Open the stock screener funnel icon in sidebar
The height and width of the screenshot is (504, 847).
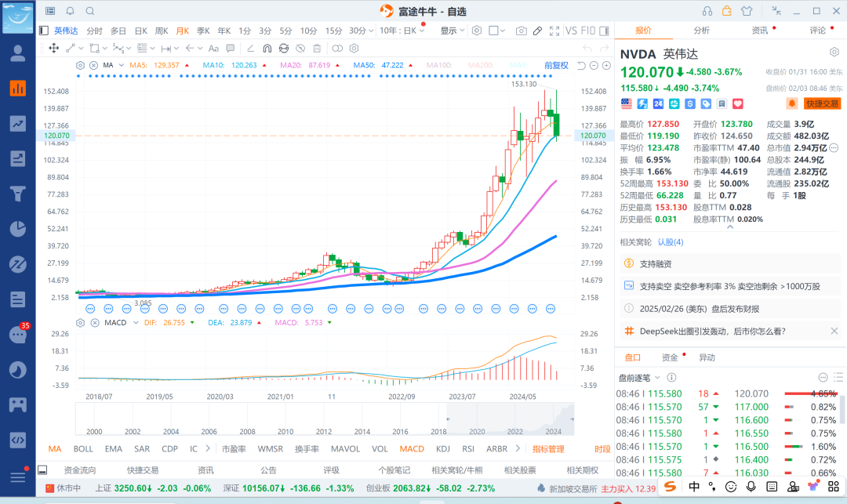18,193
